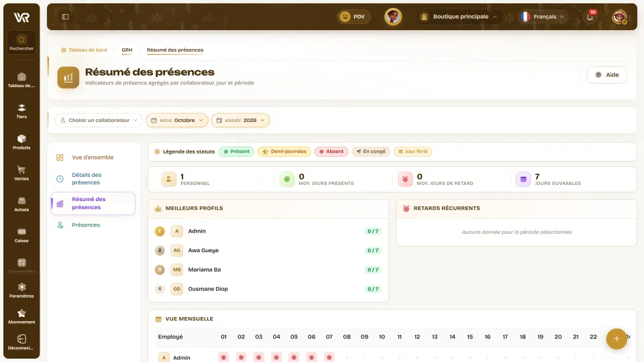Click the VR logo in sidebar
644x362 pixels.
tap(21, 17)
